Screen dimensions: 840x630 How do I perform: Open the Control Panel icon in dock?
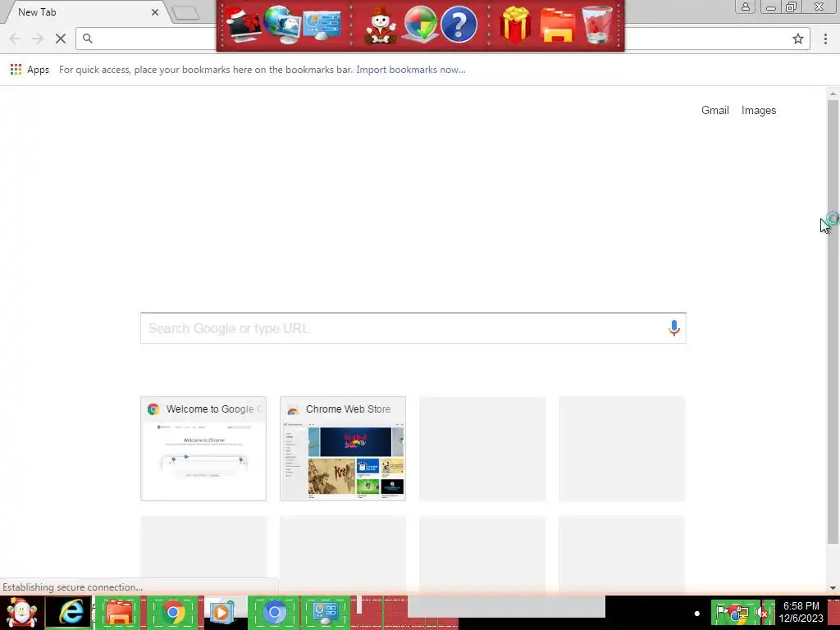pos(322,25)
